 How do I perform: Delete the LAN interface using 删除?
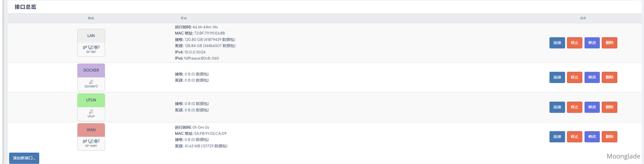click(x=609, y=43)
